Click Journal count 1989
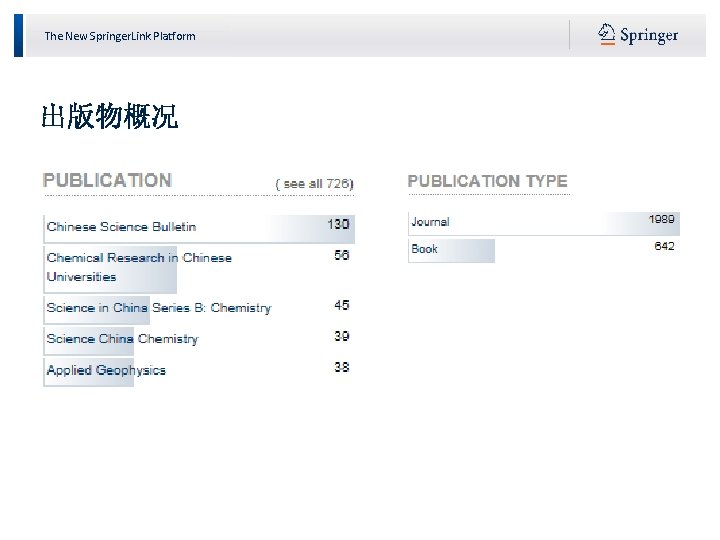Image resolution: width=720 pixels, height=540 pixels. (x=662, y=219)
